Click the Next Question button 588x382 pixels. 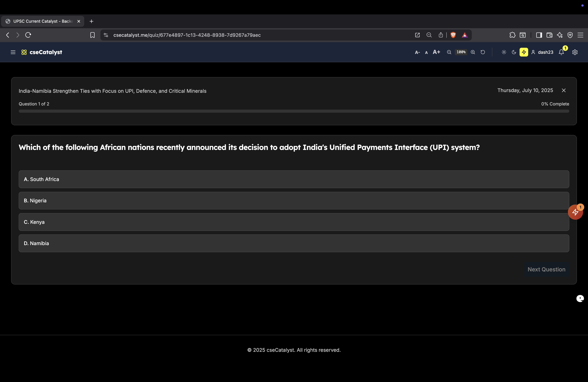coord(546,269)
